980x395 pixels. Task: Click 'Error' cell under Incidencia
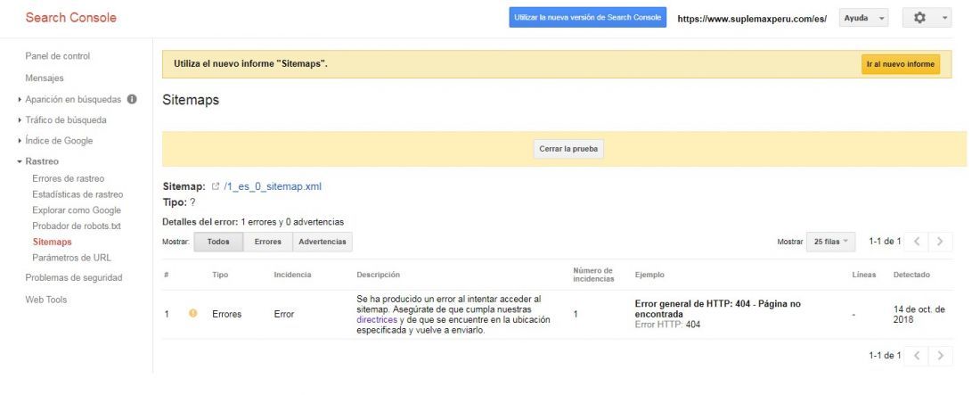click(283, 314)
